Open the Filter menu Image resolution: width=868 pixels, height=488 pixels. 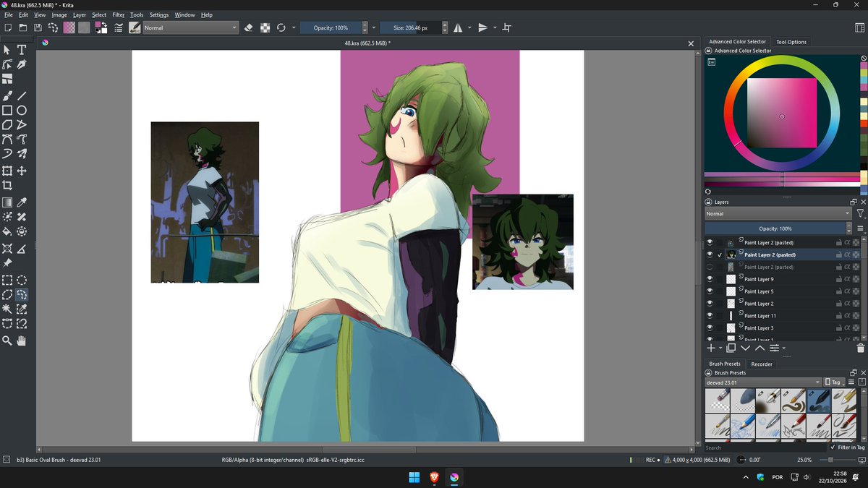pos(119,14)
